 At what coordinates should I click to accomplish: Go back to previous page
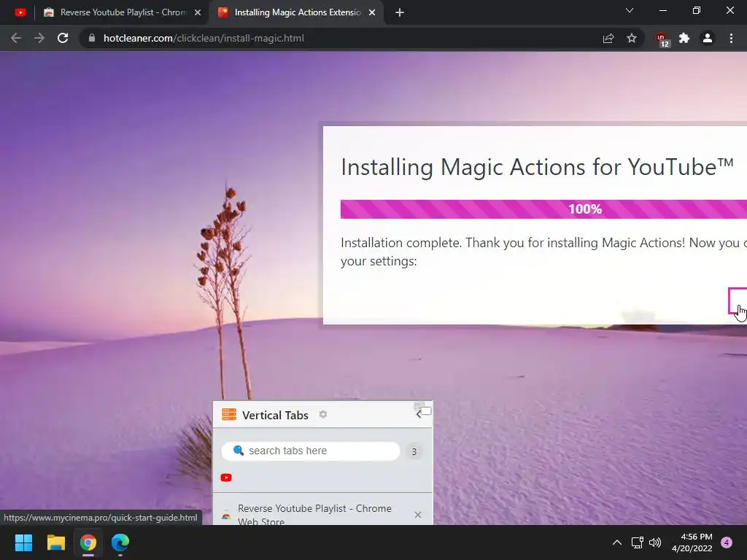16,38
